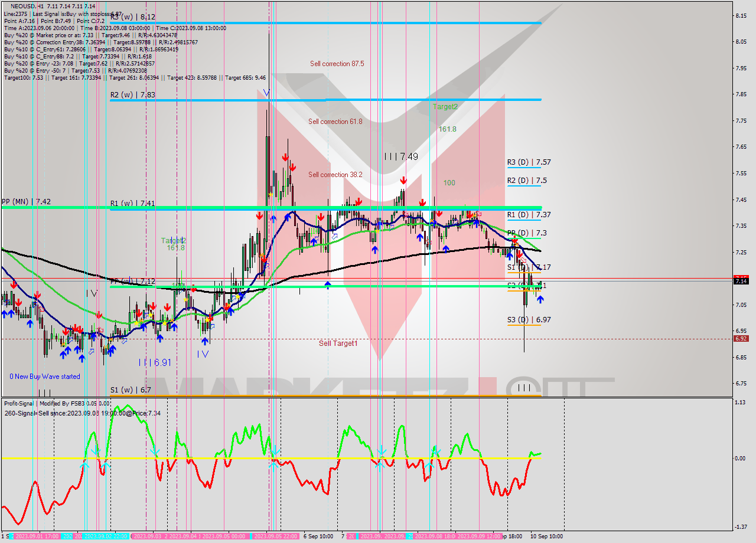Screen dimensions: 756x543
Task: Click the 'R2 (w) | 7.83' level label
Action: point(132,94)
